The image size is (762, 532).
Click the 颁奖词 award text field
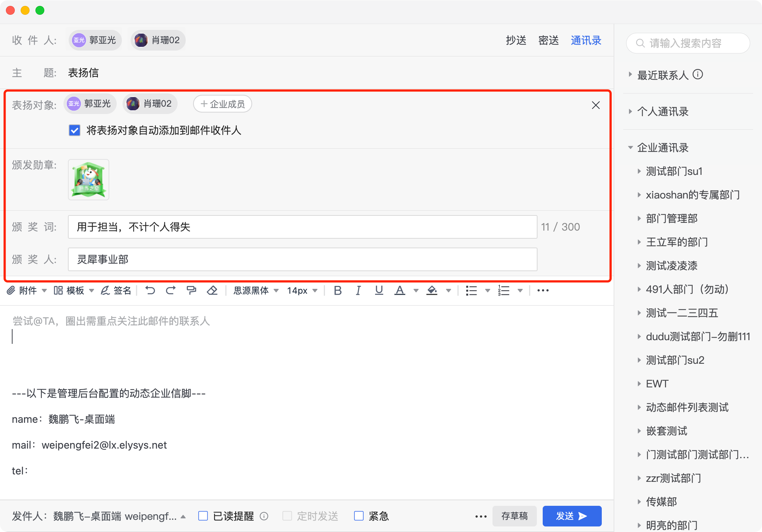pos(302,227)
